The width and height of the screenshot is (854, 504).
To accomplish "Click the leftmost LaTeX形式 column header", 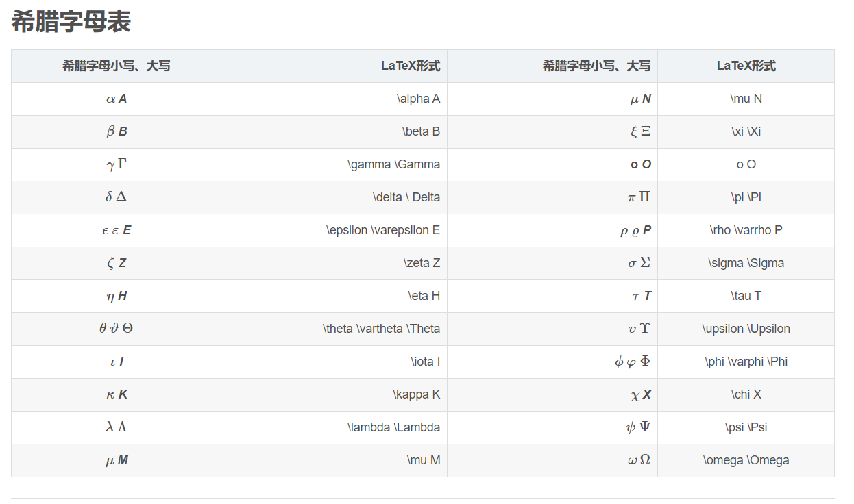I will [411, 66].
